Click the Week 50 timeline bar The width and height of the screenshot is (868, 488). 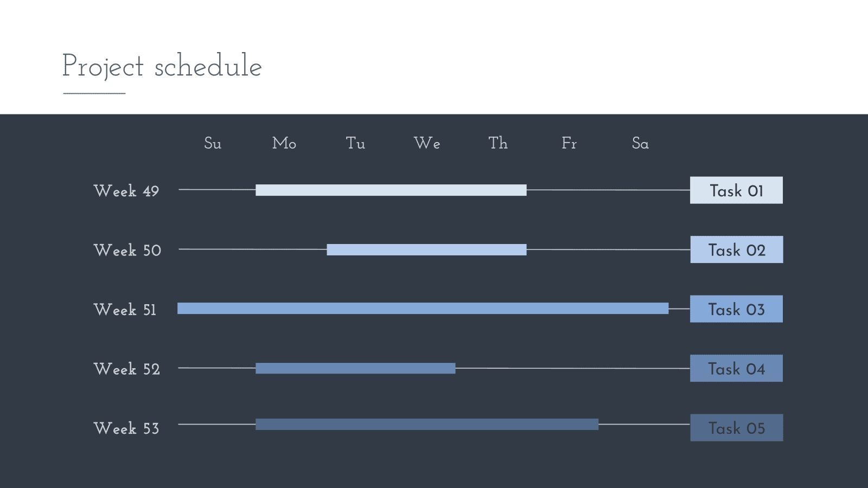tap(426, 250)
